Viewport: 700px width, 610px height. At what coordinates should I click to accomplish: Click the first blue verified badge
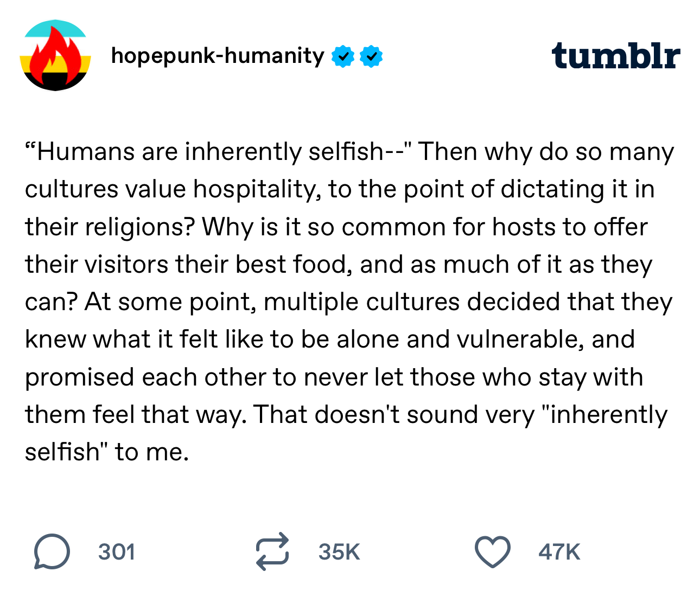click(343, 56)
